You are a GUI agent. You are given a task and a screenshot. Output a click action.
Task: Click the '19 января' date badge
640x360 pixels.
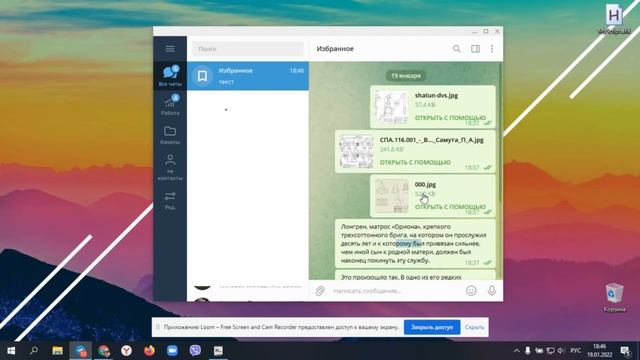(x=406, y=76)
